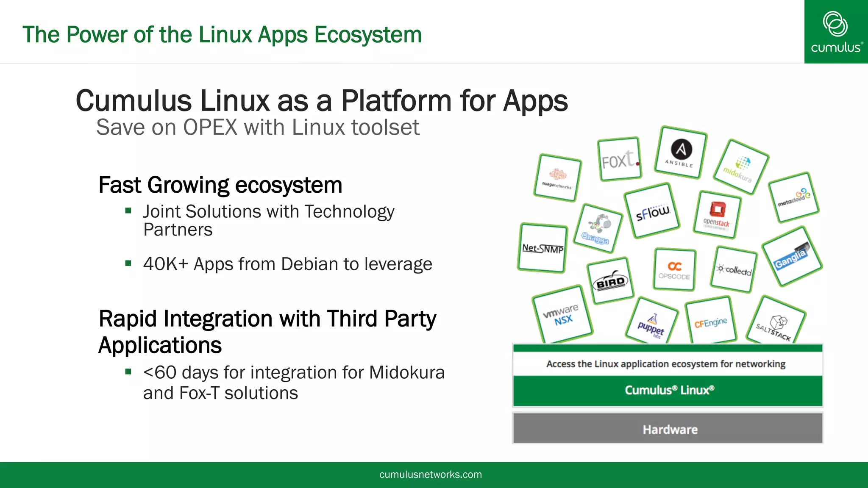Select the Opscode logo tile
The image size is (868, 488).
coord(674,270)
